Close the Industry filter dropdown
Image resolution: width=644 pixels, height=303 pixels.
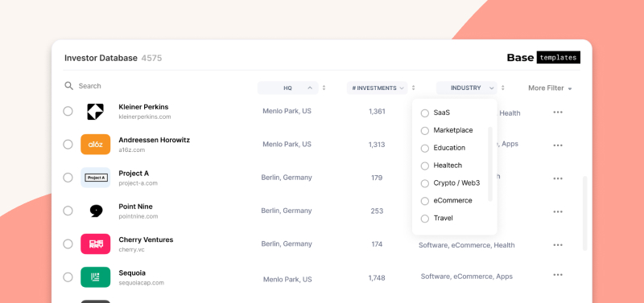click(467, 88)
